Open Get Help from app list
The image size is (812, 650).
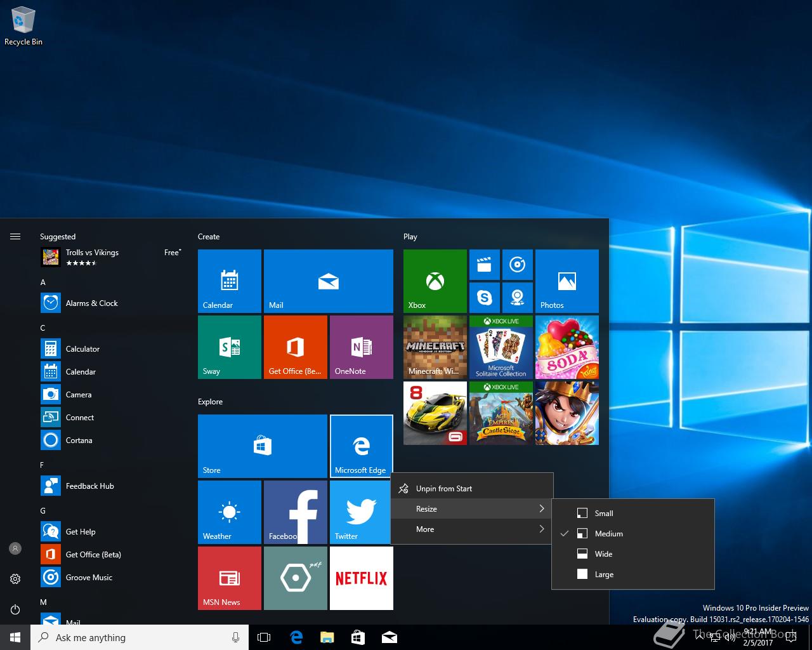point(112,532)
